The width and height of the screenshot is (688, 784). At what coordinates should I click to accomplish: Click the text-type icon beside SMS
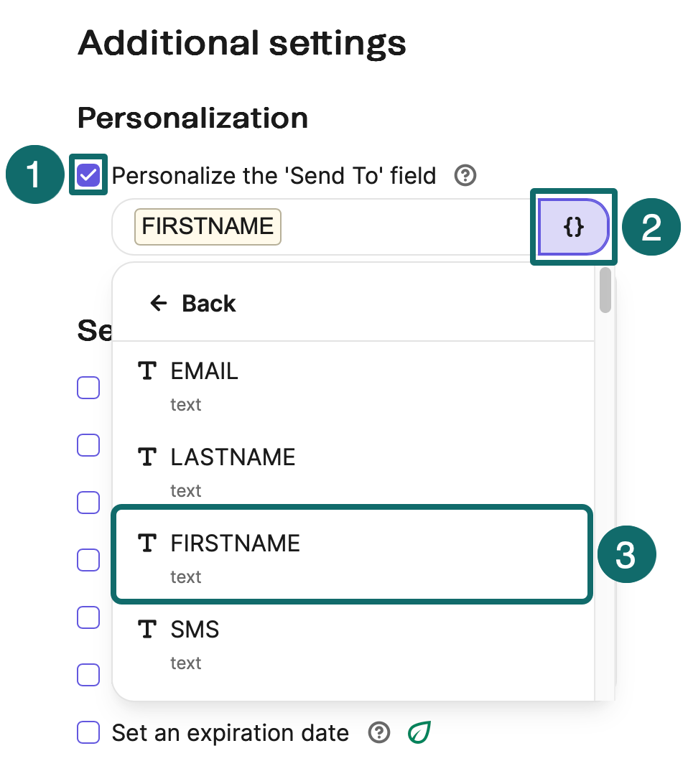click(147, 630)
